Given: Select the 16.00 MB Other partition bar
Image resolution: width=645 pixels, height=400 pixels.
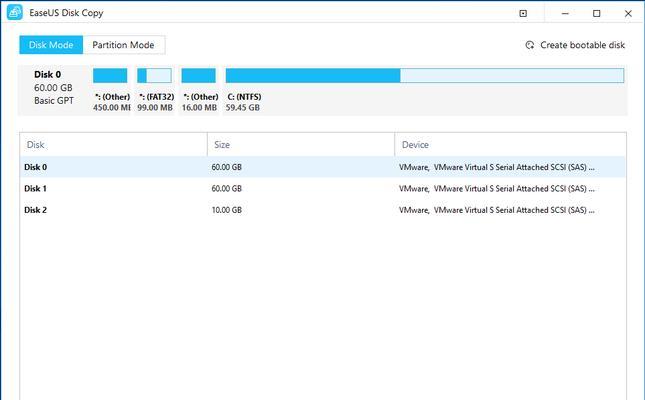Looking at the screenshot, I should coord(199,76).
